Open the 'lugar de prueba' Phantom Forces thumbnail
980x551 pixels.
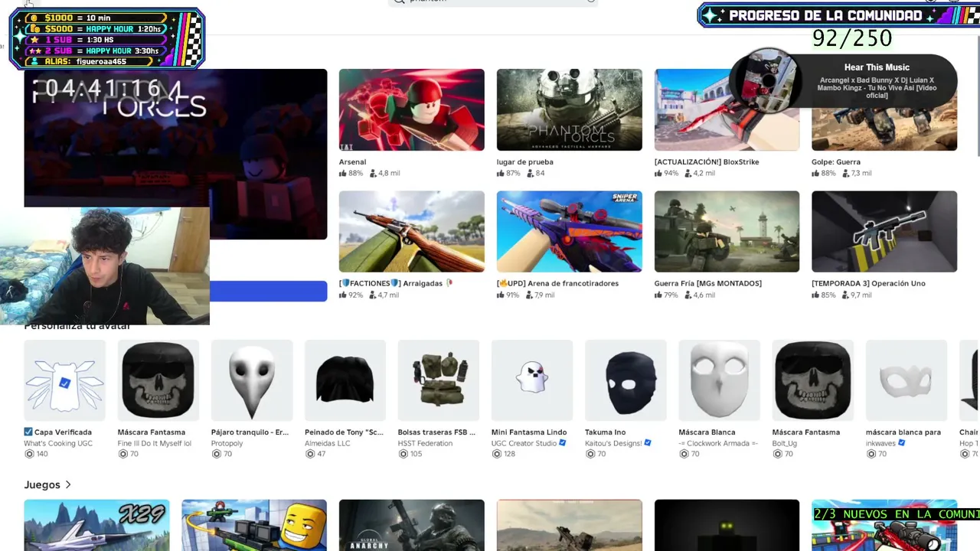point(570,109)
